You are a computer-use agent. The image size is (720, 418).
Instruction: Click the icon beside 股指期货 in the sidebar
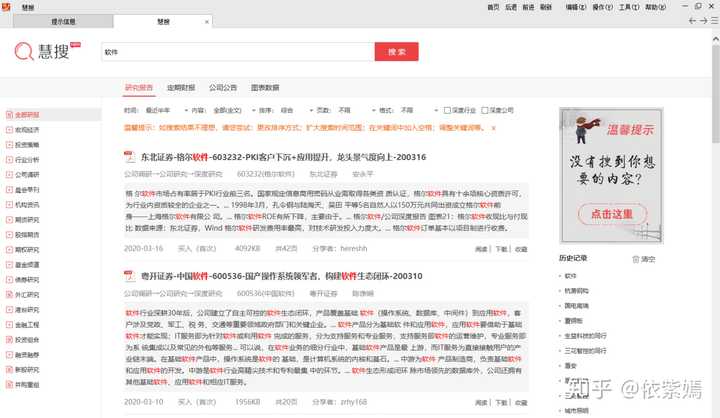pyautogui.click(x=9, y=235)
